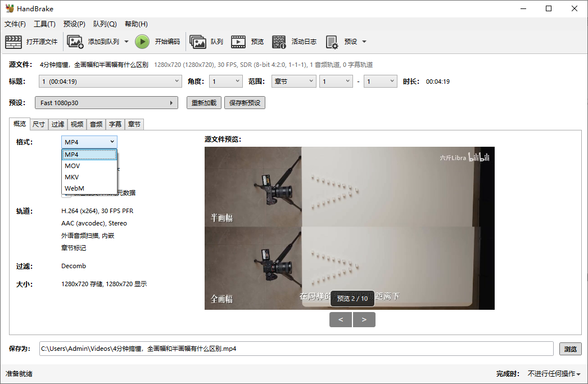The width and height of the screenshot is (588, 384).
Task: Click the HandBrake app logo in title bar
Action: coord(10,8)
